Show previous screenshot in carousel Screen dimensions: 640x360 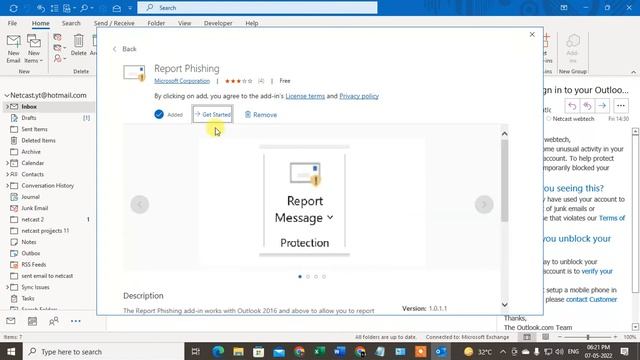[140, 204]
